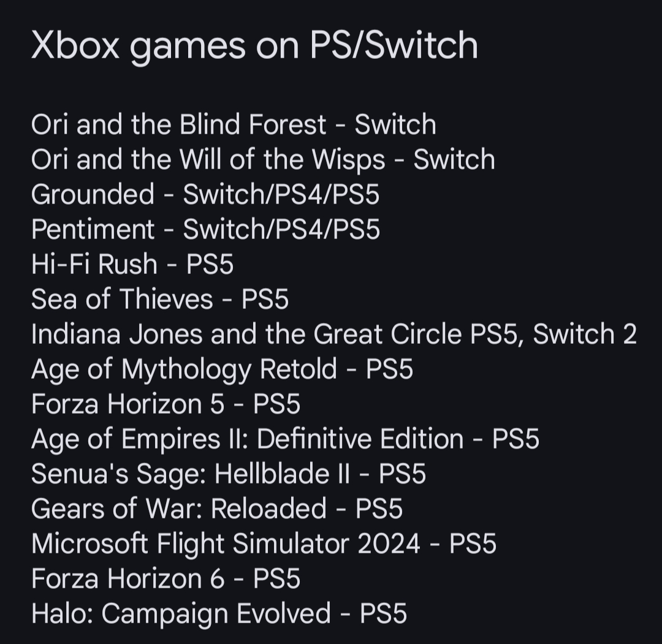Click the Gears of War: Reloaded entry
The height and width of the screenshot is (644, 662).
click(216, 509)
